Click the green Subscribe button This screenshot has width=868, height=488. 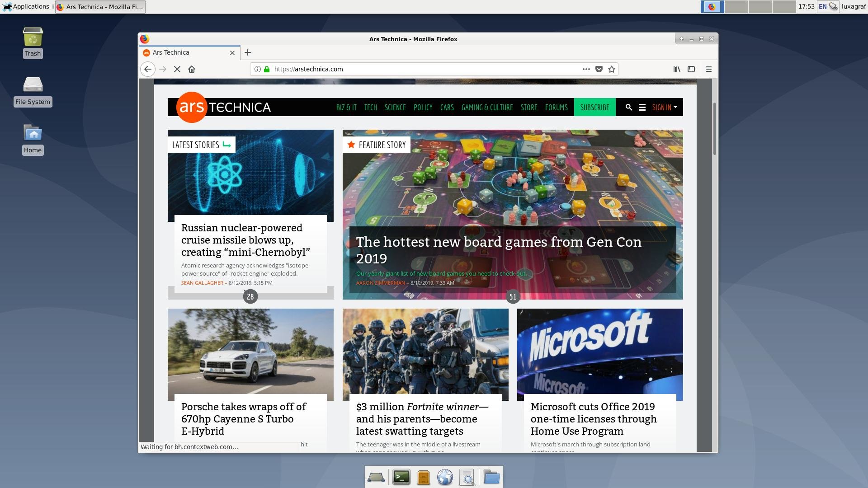tap(594, 107)
